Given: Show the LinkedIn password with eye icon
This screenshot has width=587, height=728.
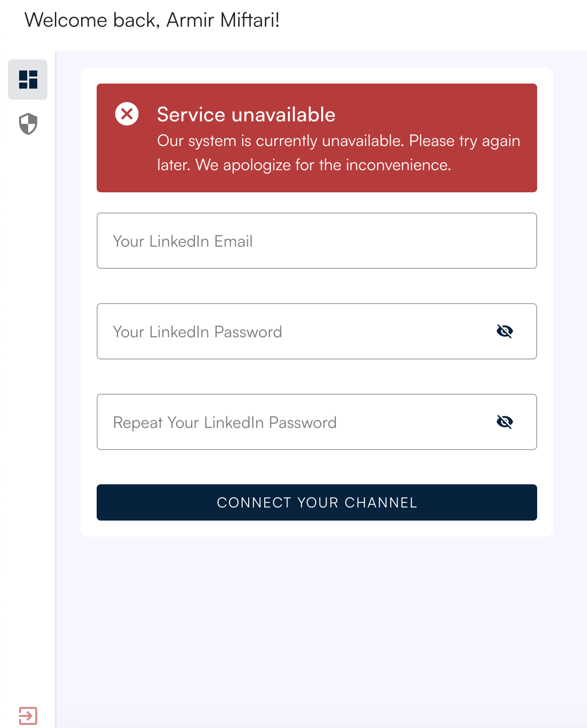Looking at the screenshot, I should 504,331.
